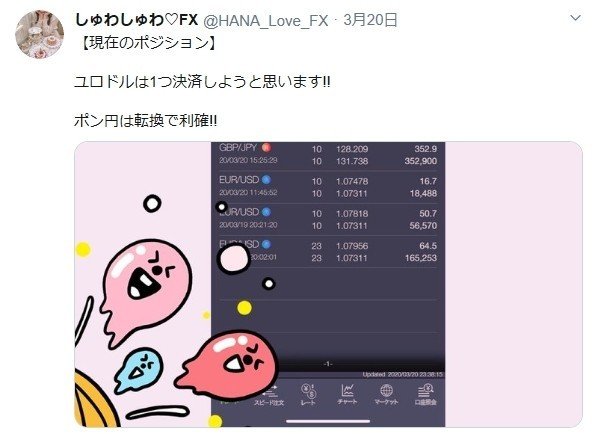
Task: Select the EUR/USD position with 165,253 profit
Action: click(x=328, y=252)
